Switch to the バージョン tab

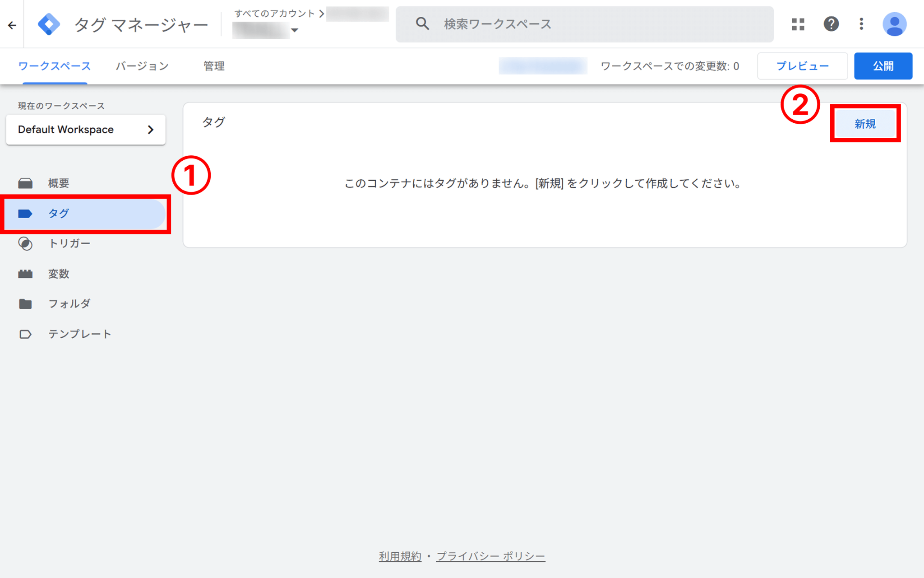tap(142, 66)
